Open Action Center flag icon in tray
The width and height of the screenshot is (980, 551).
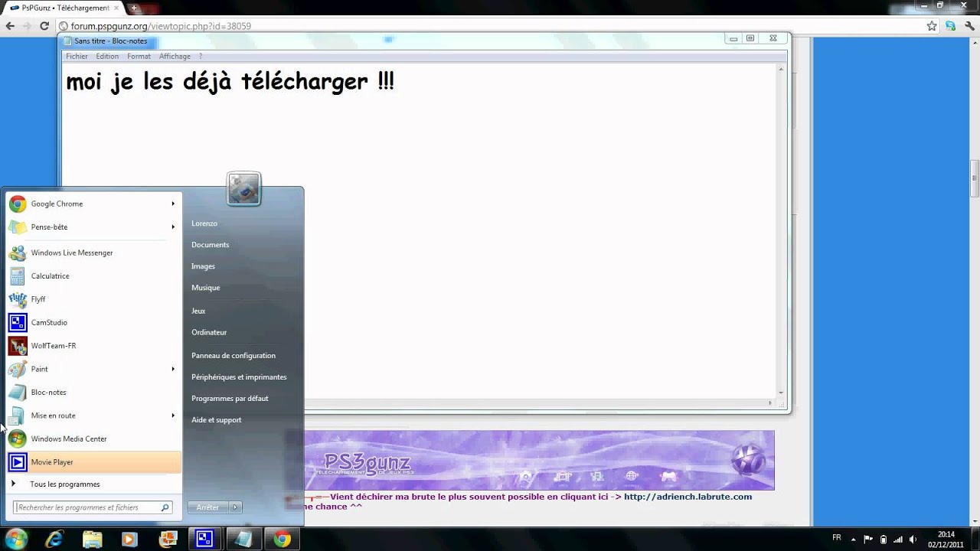(869, 539)
